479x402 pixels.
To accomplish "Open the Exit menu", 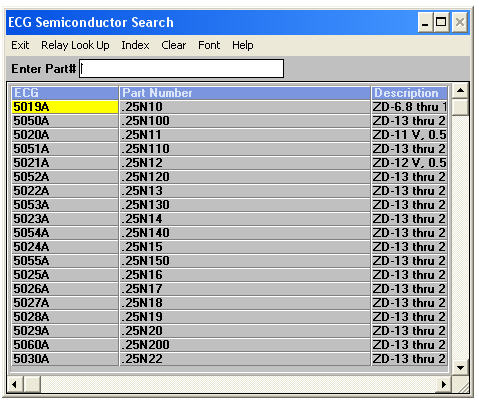I will (x=20, y=45).
